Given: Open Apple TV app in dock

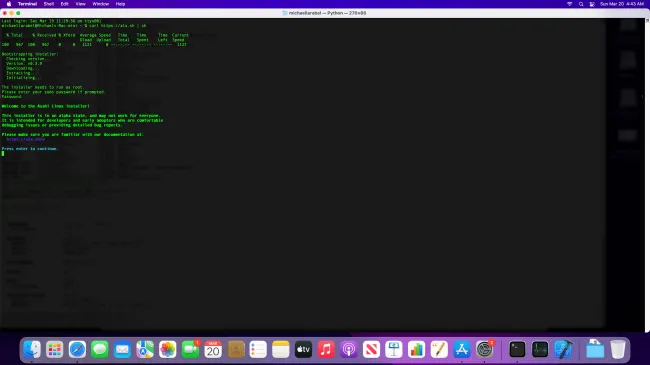Looking at the screenshot, I should click(303, 349).
